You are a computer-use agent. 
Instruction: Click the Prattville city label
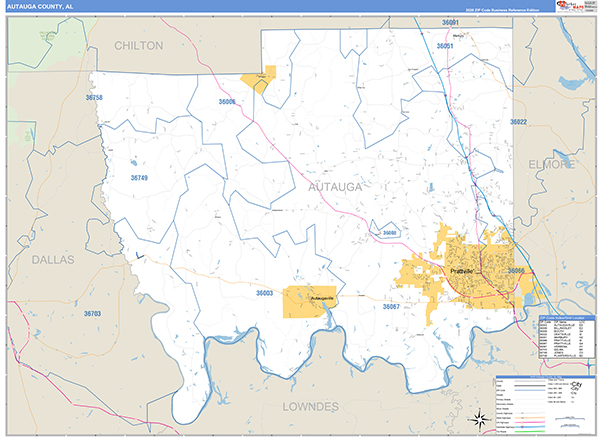coord(462,271)
